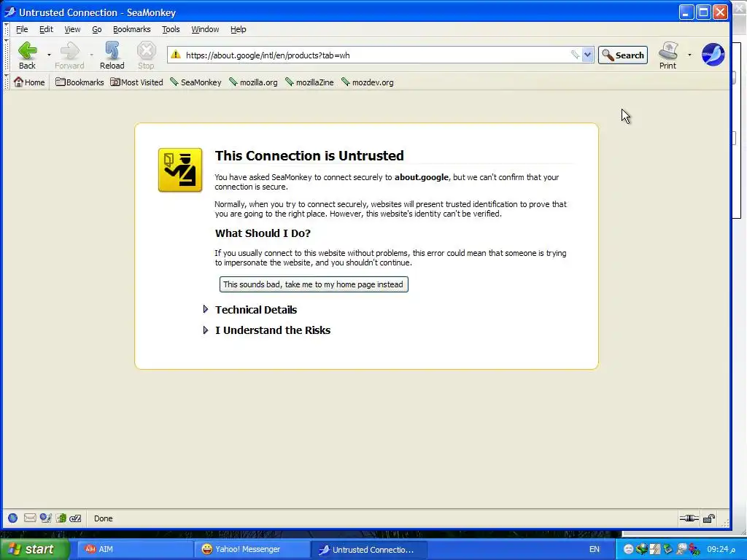Toggle the online/offline plug icon
This screenshot has height=560, width=747.
point(689,518)
